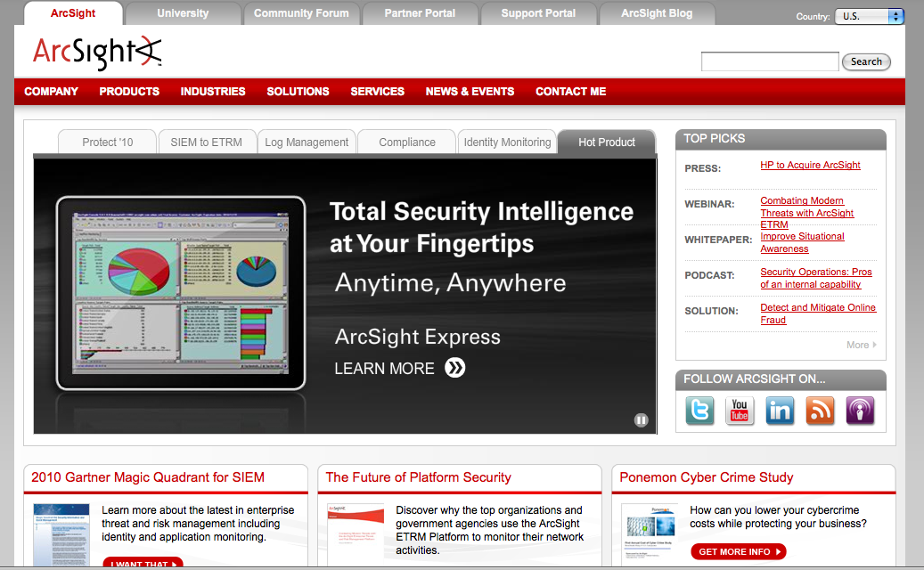Screen dimensions: 924x570
Task: Subscribe via the orange RSS feed icon
Action: pyautogui.click(x=820, y=411)
